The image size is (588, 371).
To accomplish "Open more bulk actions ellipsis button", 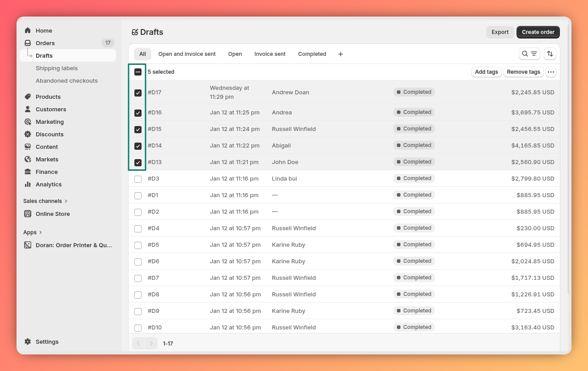I will pyautogui.click(x=550, y=72).
